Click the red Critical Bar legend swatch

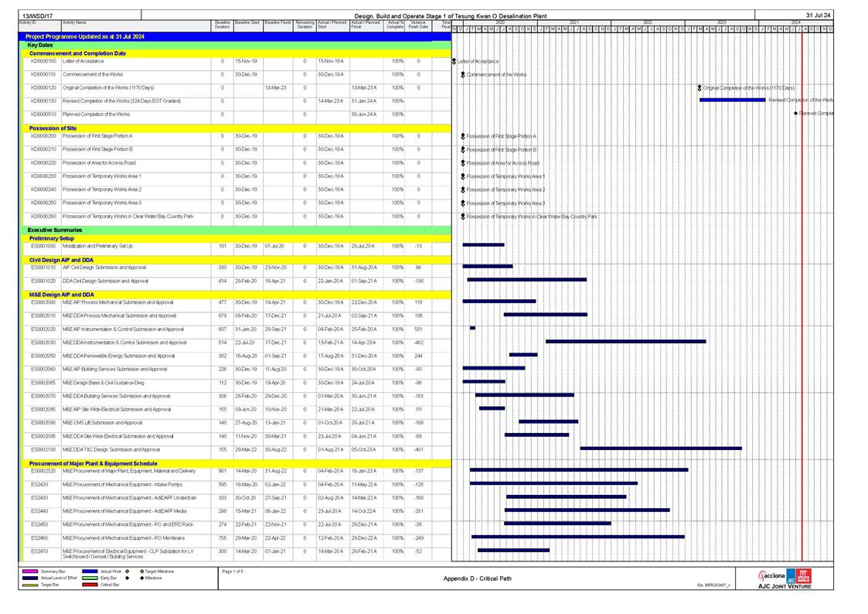[90, 585]
